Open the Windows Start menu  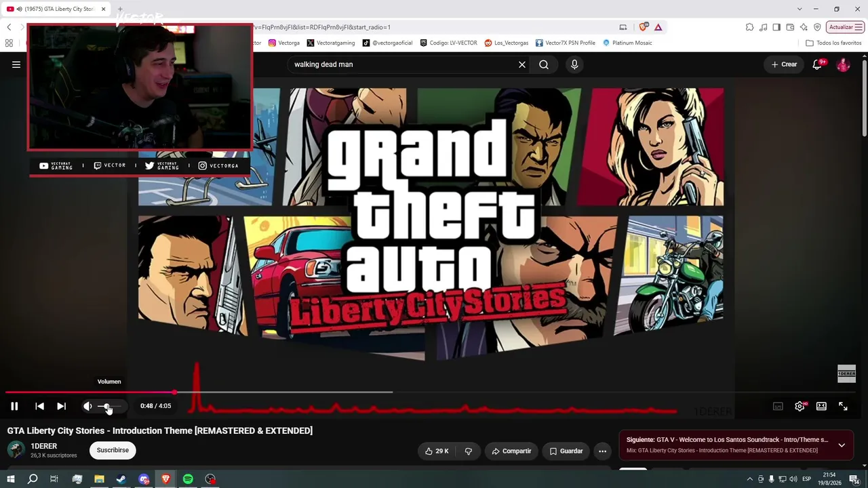pyautogui.click(x=11, y=479)
